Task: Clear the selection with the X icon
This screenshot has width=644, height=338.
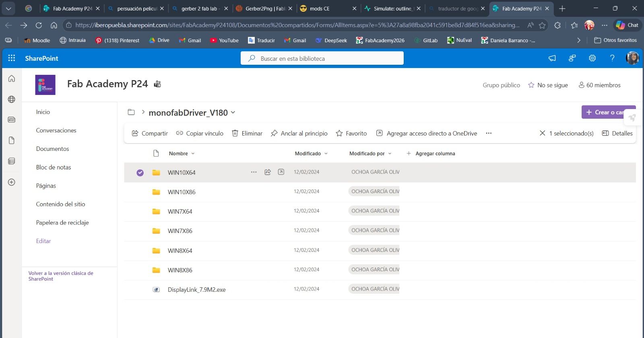Action: tap(542, 133)
